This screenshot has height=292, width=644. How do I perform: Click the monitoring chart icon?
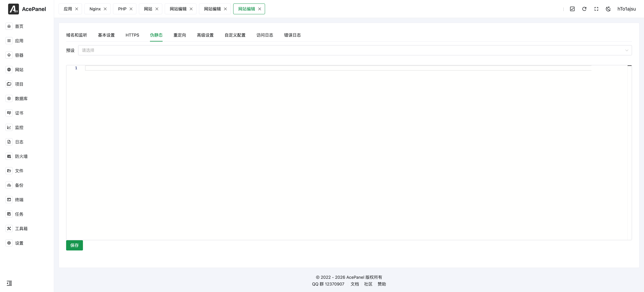point(9,127)
